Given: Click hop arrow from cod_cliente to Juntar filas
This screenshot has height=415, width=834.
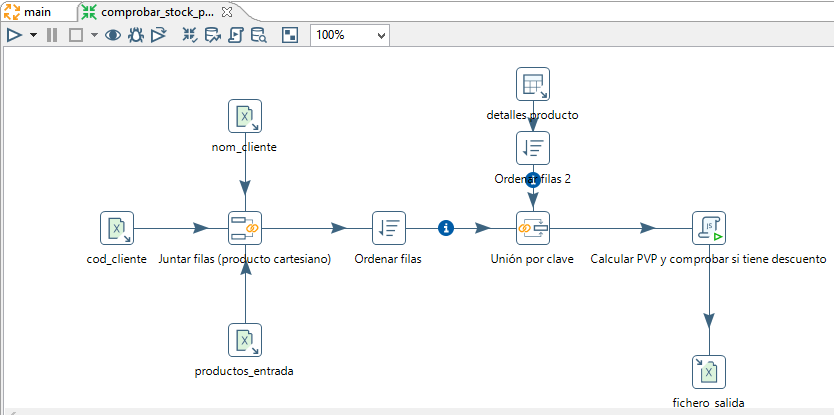Looking at the screenshot, I should click(x=200, y=228).
